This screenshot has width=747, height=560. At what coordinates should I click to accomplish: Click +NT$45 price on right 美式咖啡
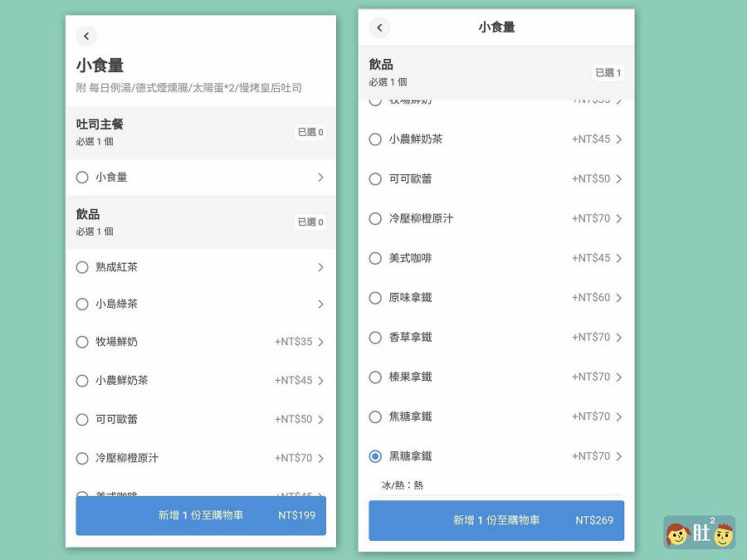coord(591,258)
